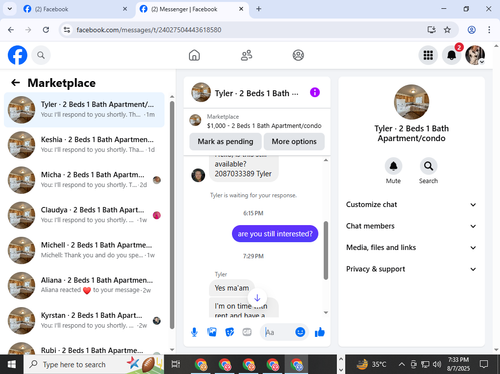Send a thumbs up like
500x374 pixels.
(x=320, y=332)
